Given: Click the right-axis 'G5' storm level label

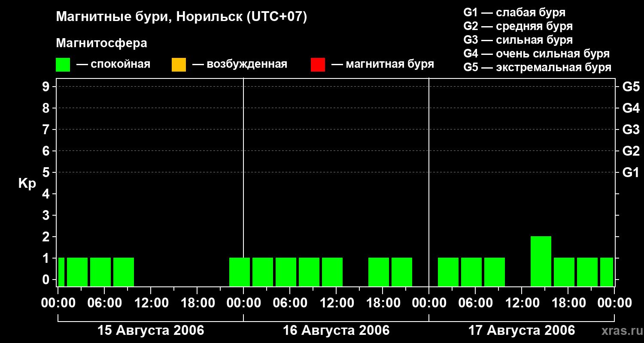Looking at the screenshot, I should click(631, 87).
